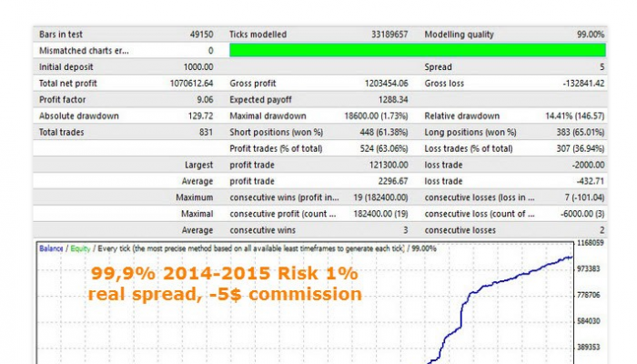Click the Relative drawdown value 14.41% (146.57)
The image size is (637, 364).
(x=574, y=116)
